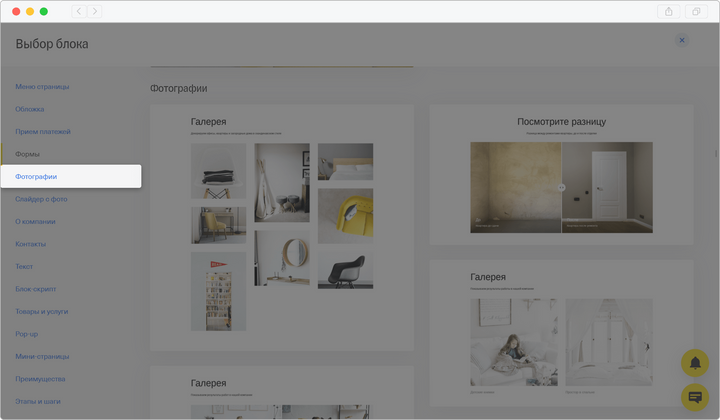Click the share icon in title bar
This screenshot has width=720, height=420.
[x=669, y=11]
